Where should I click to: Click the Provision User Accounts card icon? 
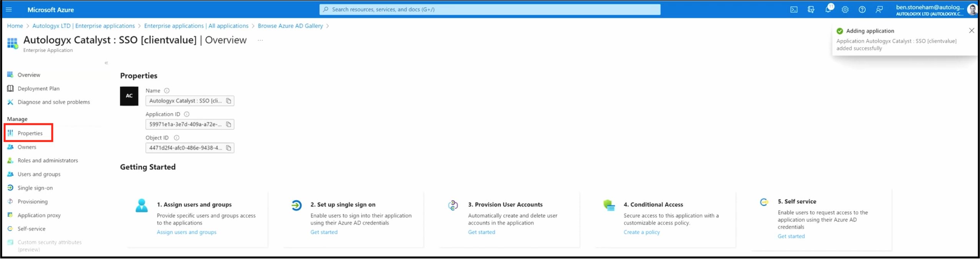pyautogui.click(x=453, y=206)
